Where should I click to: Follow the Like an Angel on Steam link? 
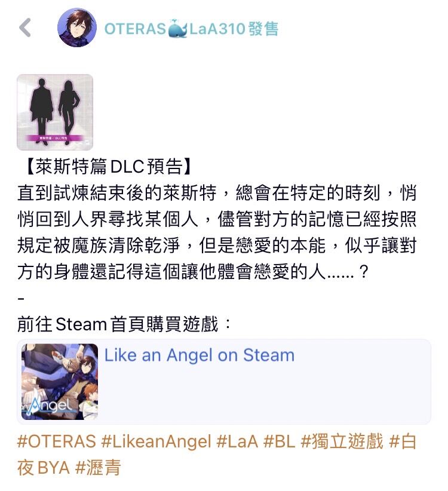tap(199, 355)
